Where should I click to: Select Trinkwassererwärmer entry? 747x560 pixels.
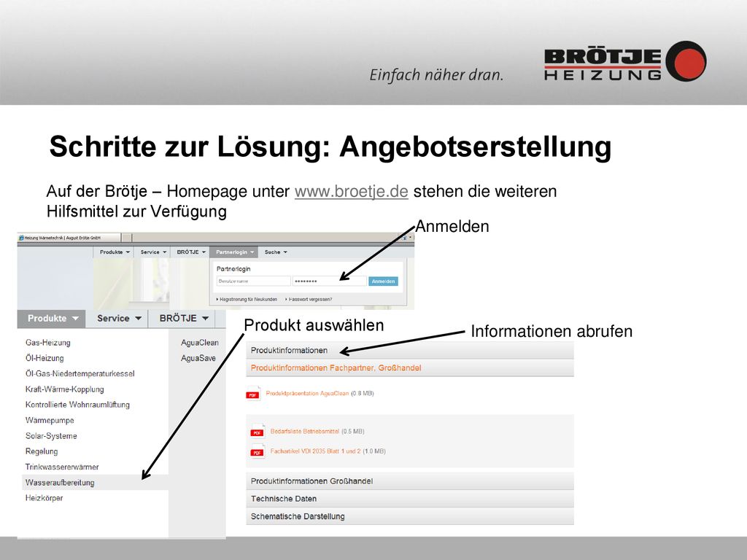[62, 467]
